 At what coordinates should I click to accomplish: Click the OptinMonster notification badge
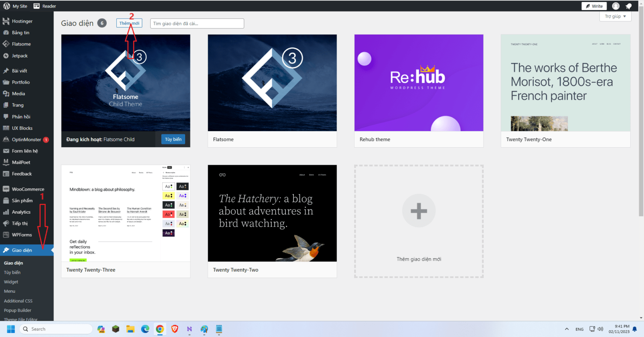(46, 140)
